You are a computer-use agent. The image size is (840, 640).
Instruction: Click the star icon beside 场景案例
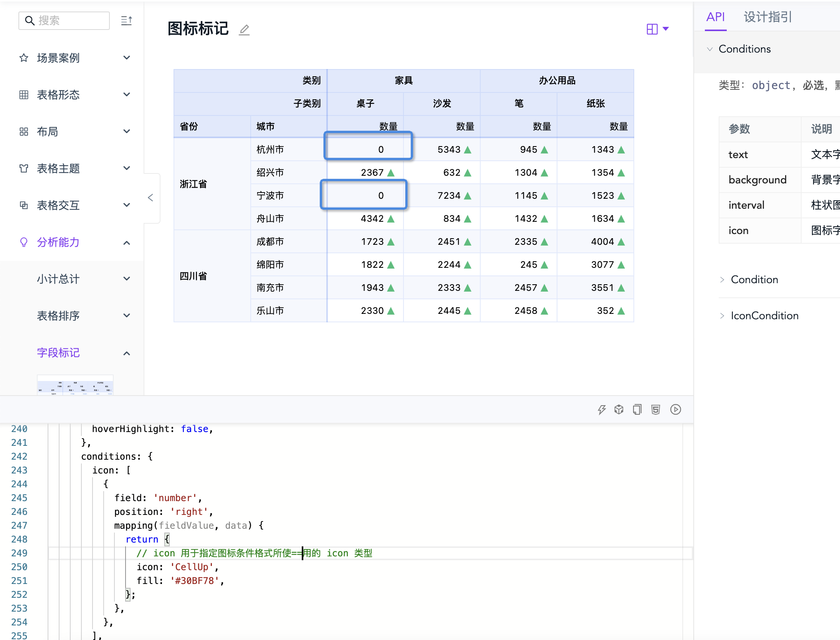[x=24, y=58]
